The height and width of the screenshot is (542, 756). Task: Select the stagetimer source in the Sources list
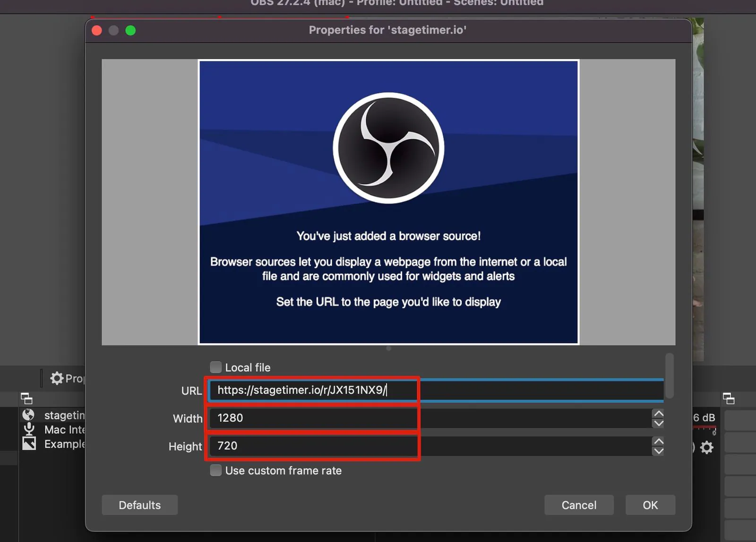pyautogui.click(x=64, y=415)
